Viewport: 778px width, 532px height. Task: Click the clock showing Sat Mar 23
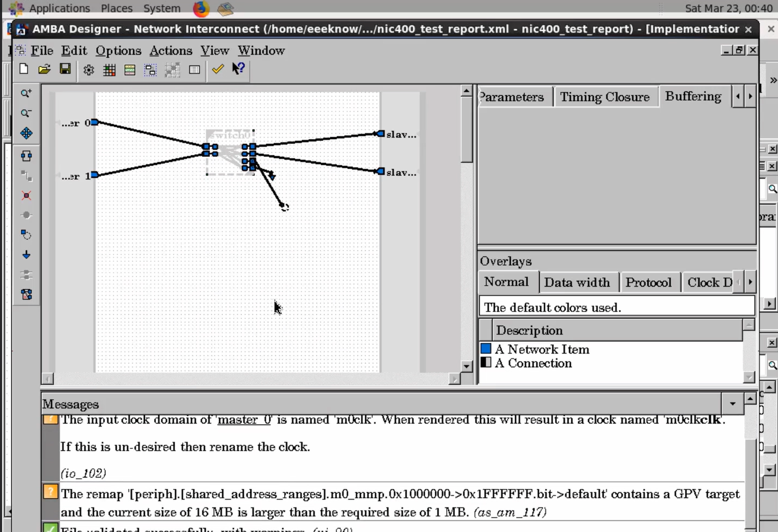[x=729, y=9]
